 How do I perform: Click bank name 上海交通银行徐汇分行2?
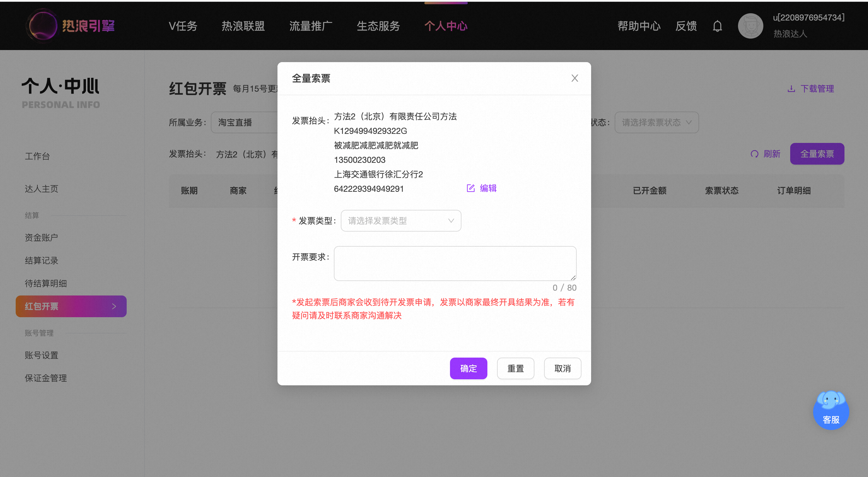pyautogui.click(x=378, y=174)
